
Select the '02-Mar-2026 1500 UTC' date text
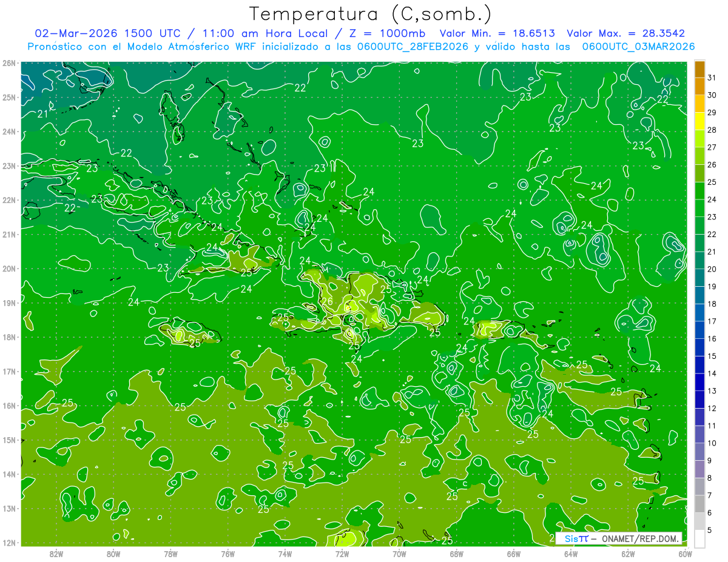coord(108,33)
